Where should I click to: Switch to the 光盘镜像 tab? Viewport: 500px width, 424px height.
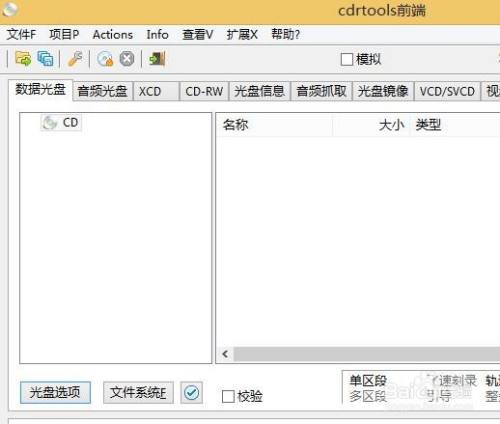[x=383, y=91]
